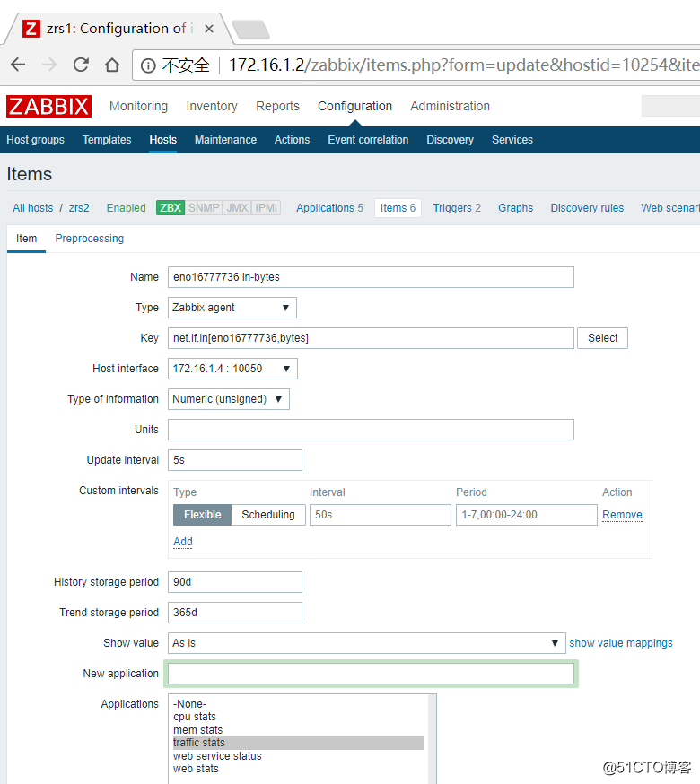Open Graphs link

(515, 208)
